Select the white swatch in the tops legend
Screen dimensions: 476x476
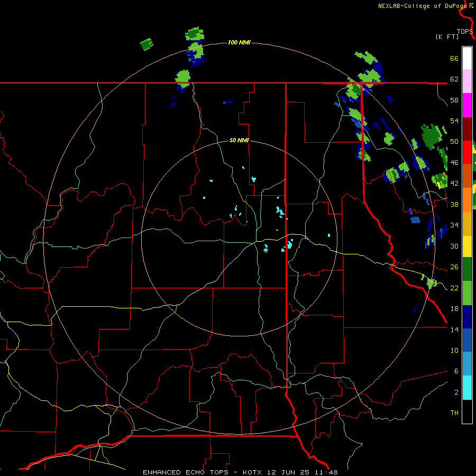(x=467, y=58)
